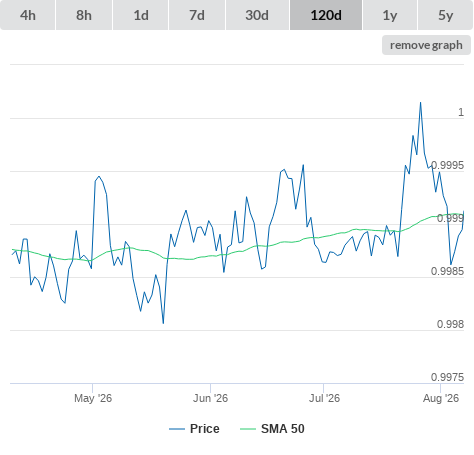Image resolution: width=474 pixels, height=455 pixels.
Task: Show the 1y price history
Action: pos(390,15)
